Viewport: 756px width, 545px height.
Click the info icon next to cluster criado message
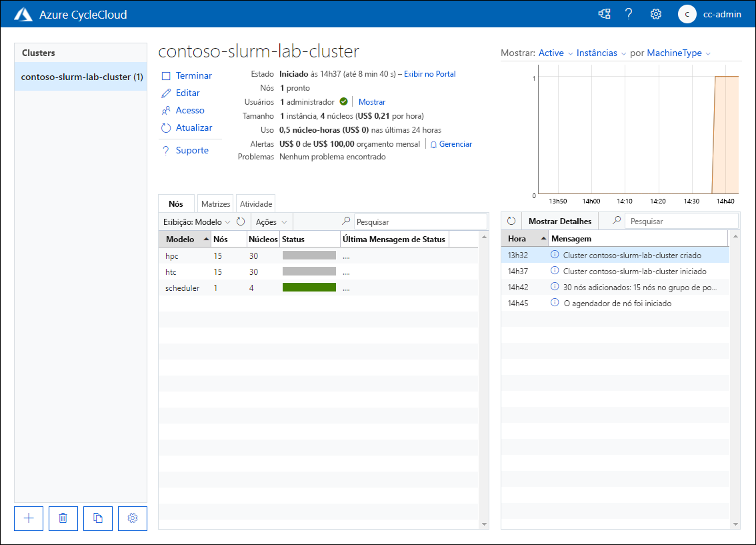pyautogui.click(x=554, y=253)
